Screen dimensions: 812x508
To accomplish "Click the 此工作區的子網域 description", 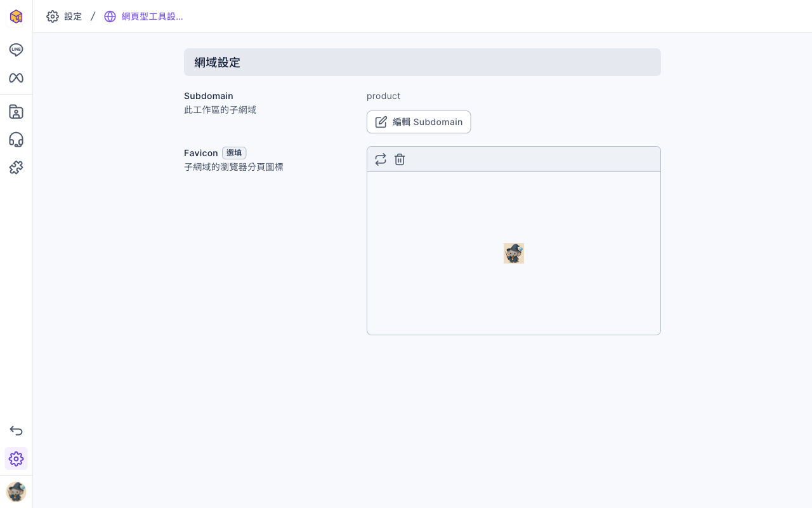I will pyautogui.click(x=220, y=110).
